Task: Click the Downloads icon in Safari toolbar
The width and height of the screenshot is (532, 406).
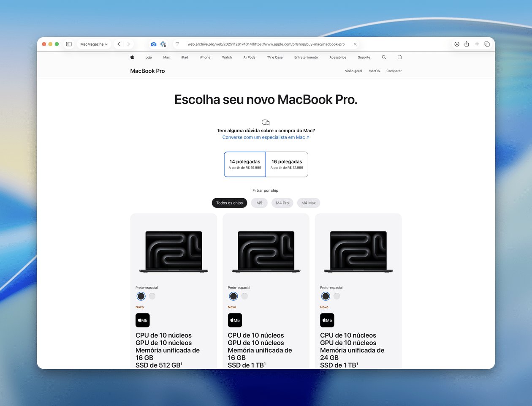Action: pos(456,44)
